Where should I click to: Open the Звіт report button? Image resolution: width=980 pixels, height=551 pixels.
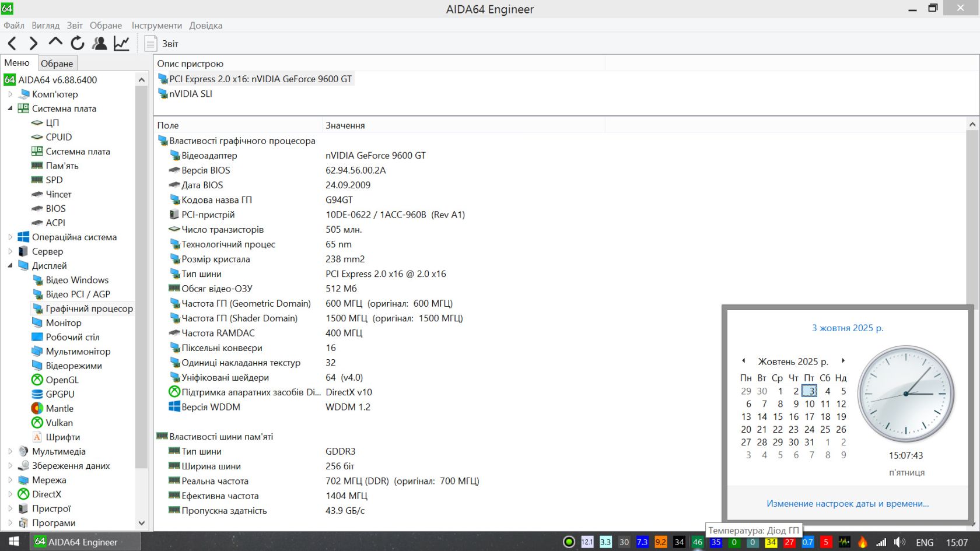click(x=162, y=44)
